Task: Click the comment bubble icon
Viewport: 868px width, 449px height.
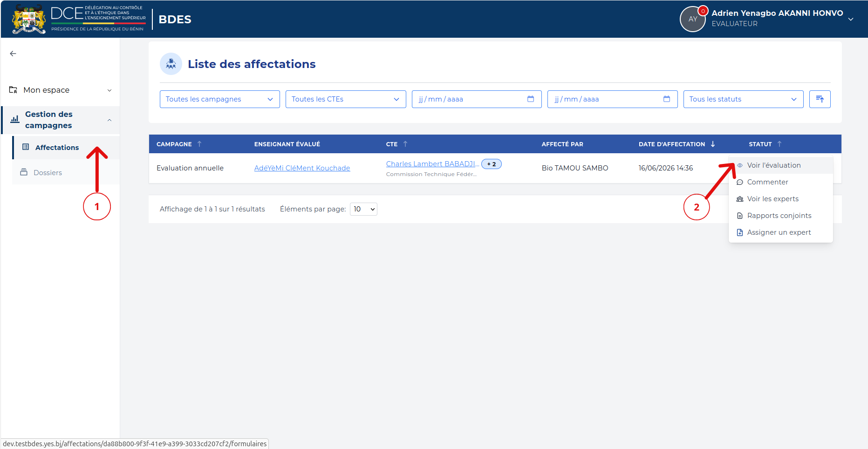Action: pos(740,182)
